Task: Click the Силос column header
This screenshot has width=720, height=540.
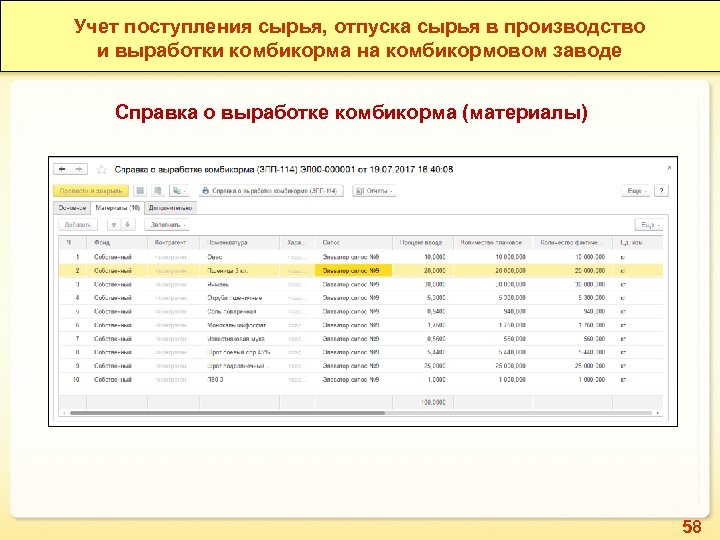Action: point(354,242)
